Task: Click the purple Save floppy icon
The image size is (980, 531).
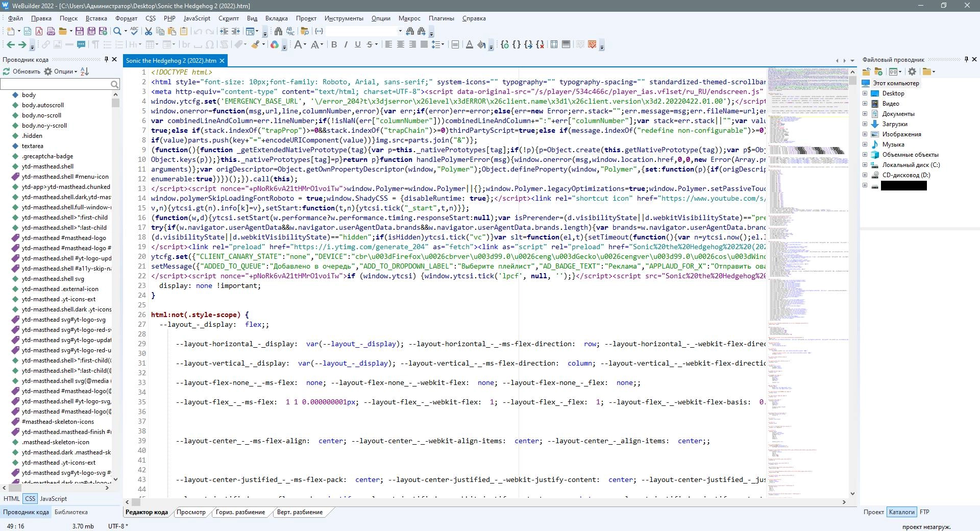Action: (79, 31)
